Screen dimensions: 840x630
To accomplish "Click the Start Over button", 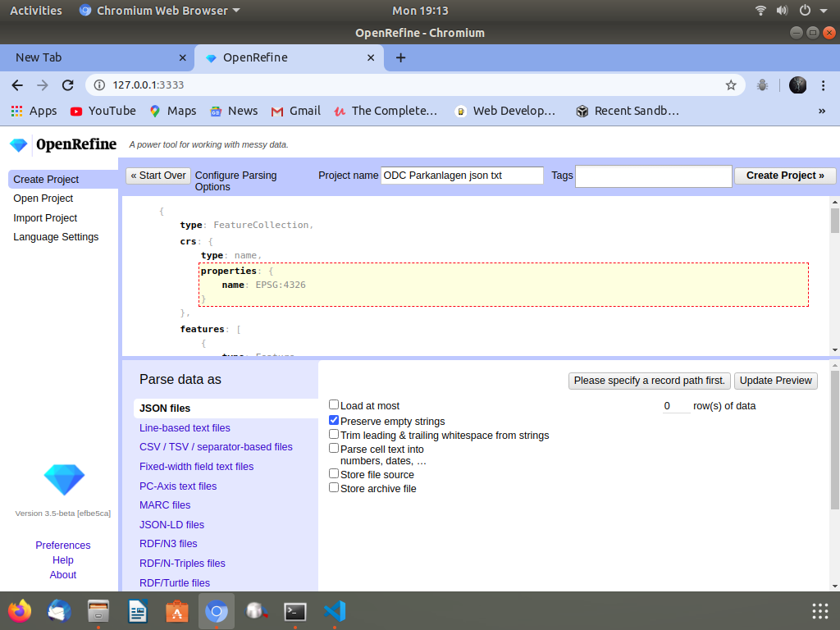I will click(x=158, y=176).
